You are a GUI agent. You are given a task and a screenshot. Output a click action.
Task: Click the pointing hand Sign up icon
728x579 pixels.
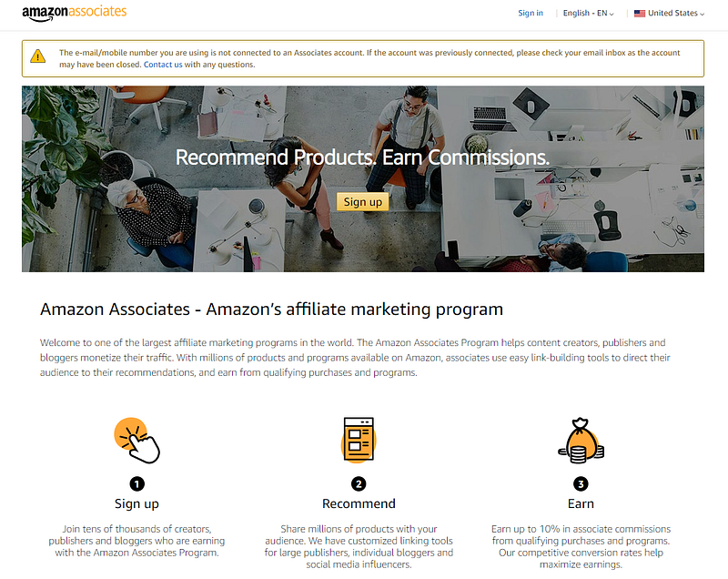point(137,441)
